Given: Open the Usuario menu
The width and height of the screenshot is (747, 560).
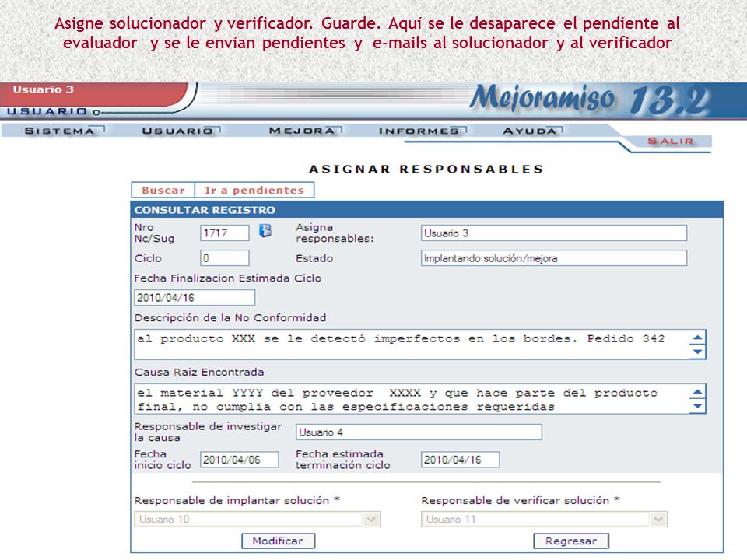Looking at the screenshot, I should [x=177, y=131].
